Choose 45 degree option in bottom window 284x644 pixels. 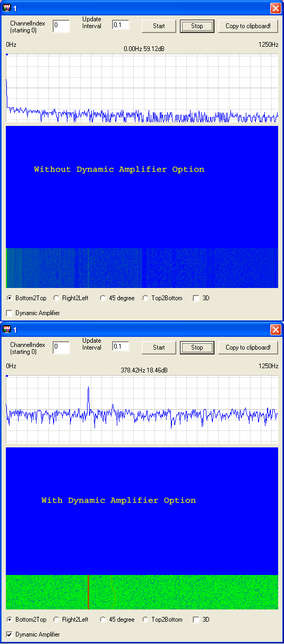(103, 620)
